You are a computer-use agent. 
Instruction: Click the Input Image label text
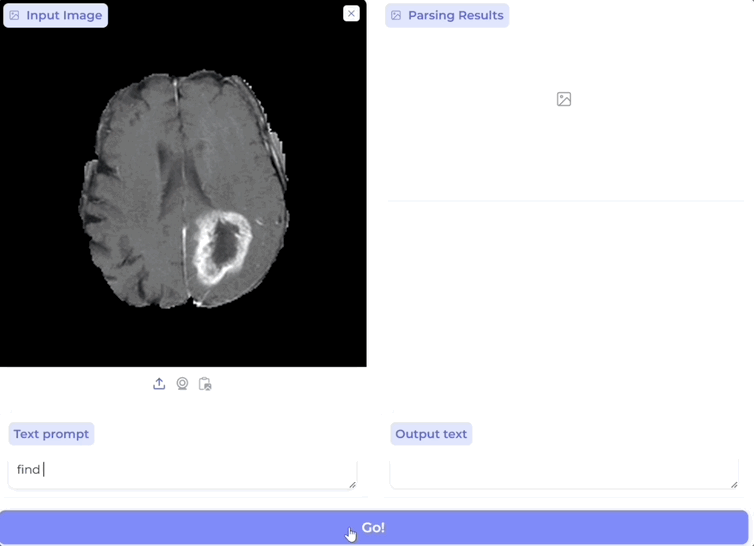pyautogui.click(x=64, y=16)
